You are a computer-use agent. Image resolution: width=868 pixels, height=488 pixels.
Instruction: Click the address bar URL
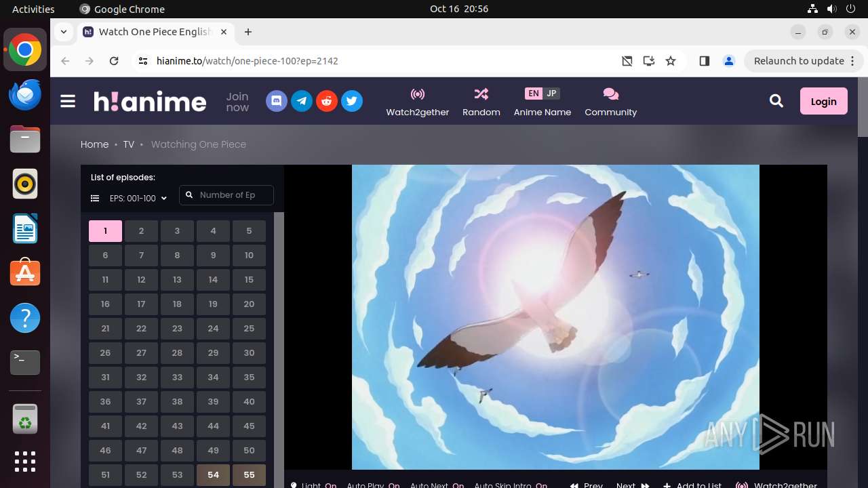coord(248,61)
